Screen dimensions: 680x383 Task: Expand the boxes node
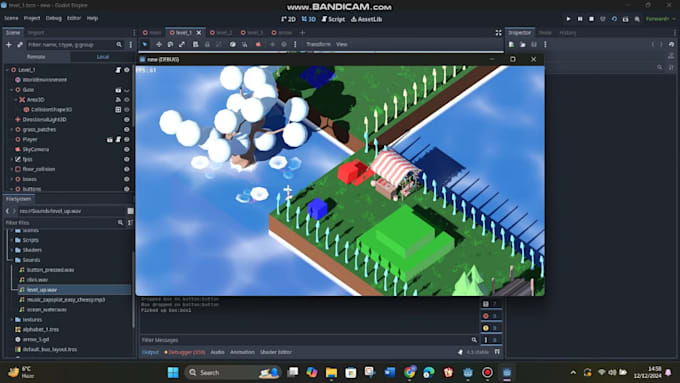[x=12, y=179]
